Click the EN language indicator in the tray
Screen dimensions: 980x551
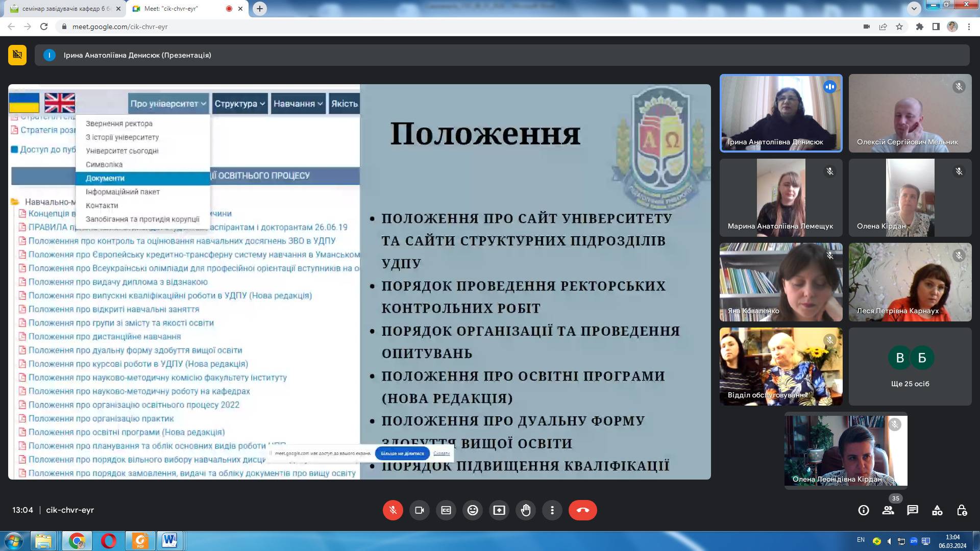[x=861, y=540]
